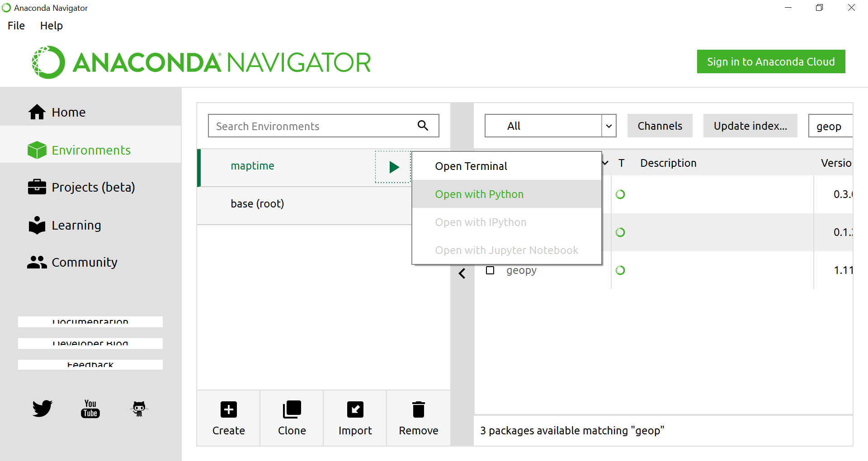
Task: Click the Channels button
Action: pyautogui.click(x=660, y=126)
